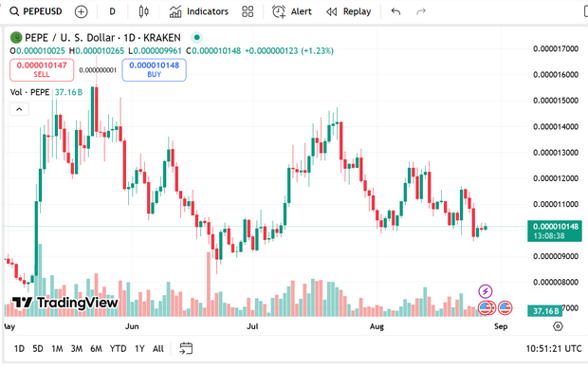Image resolution: width=588 pixels, height=370 pixels.
Task: Redo the chart action
Action: click(x=421, y=11)
